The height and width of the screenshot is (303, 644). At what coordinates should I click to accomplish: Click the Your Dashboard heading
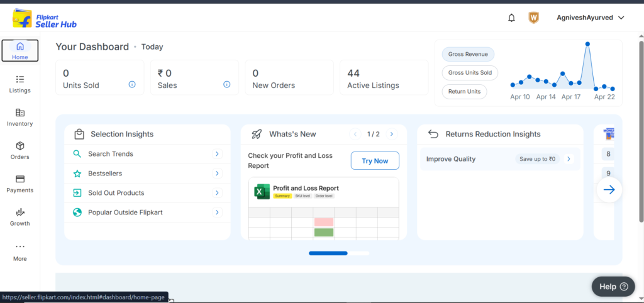coord(92,47)
